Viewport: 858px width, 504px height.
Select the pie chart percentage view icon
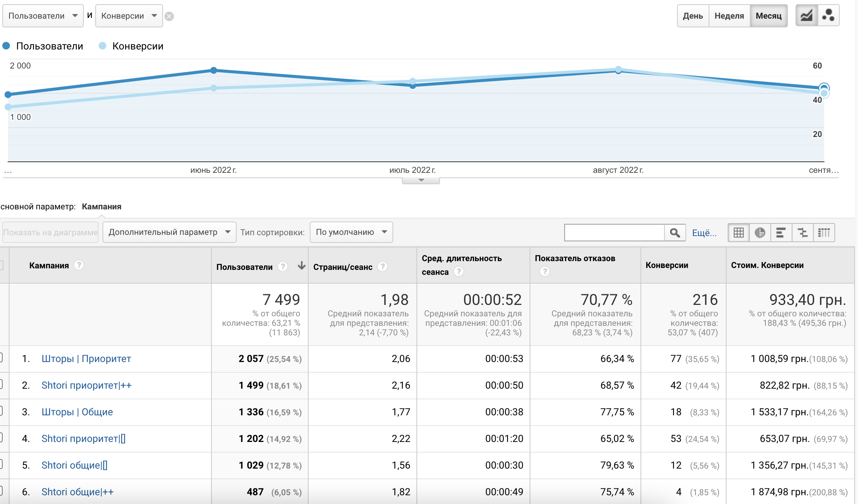point(760,233)
